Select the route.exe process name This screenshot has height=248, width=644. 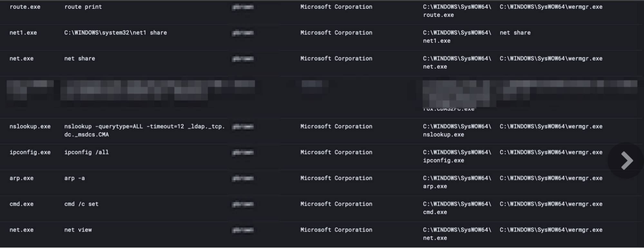(25, 7)
